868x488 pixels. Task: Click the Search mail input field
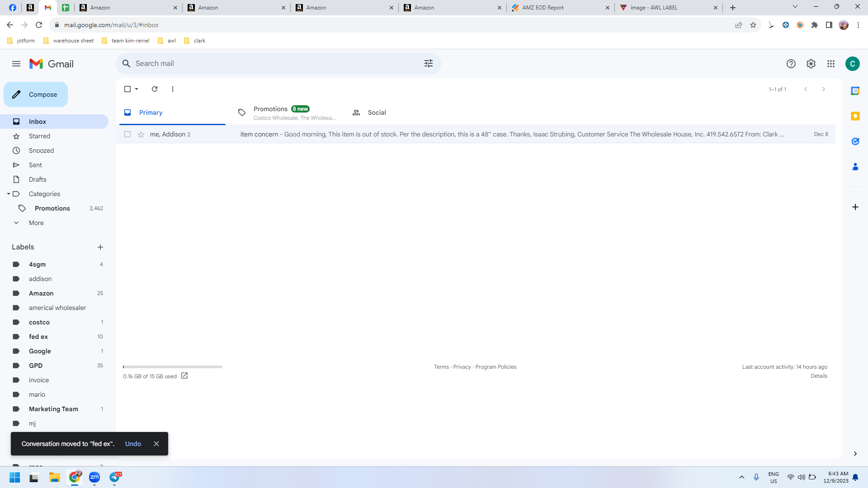click(276, 64)
